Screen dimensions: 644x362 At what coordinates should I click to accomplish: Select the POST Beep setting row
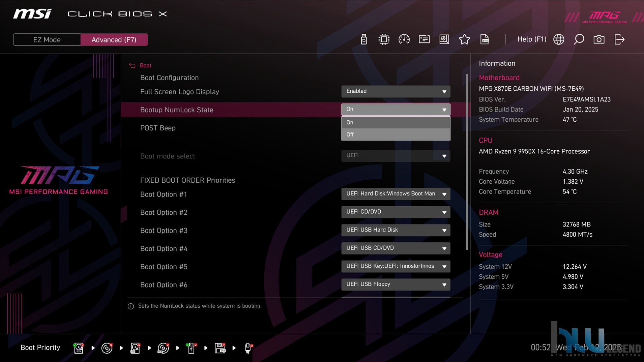pyautogui.click(x=295, y=128)
